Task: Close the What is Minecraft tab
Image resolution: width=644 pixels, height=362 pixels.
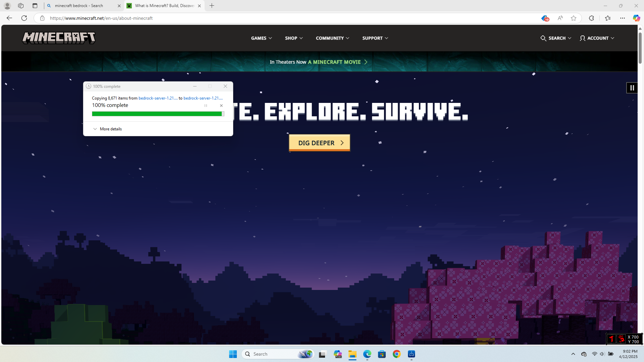Action: 199,6
